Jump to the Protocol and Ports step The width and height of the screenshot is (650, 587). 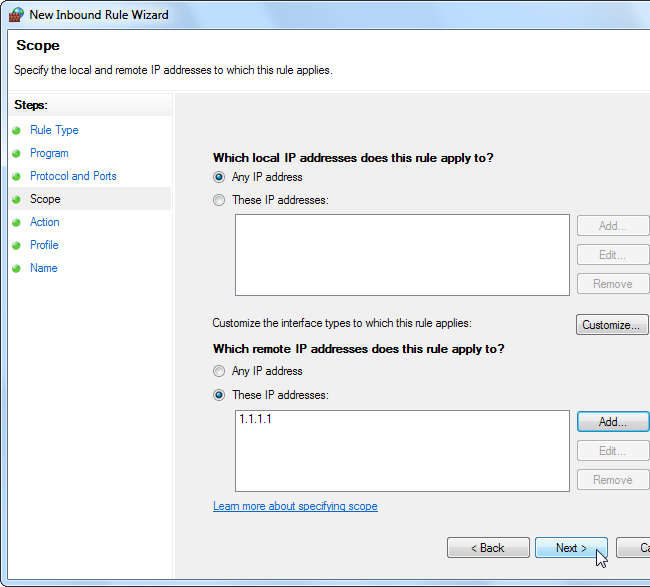click(73, 176)
